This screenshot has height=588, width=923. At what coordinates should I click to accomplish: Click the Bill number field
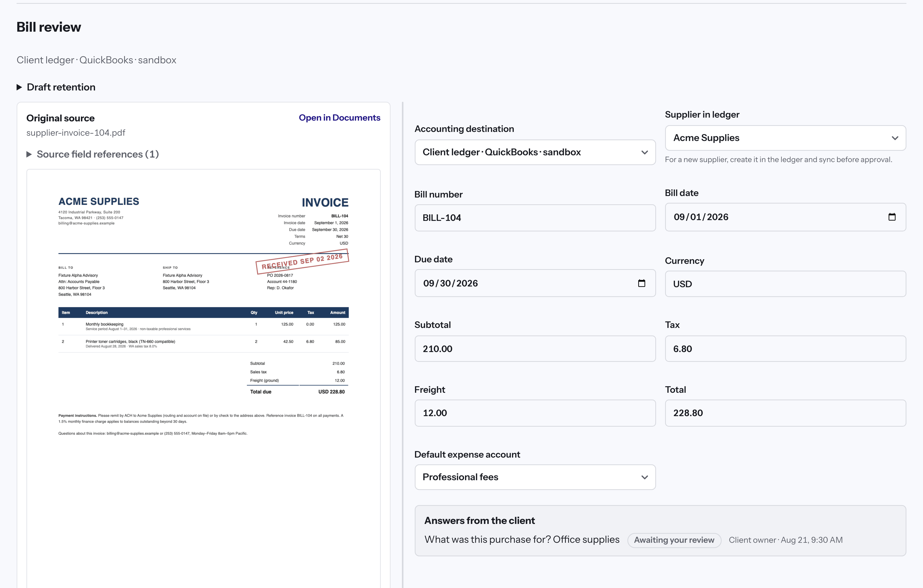(535, 218)
